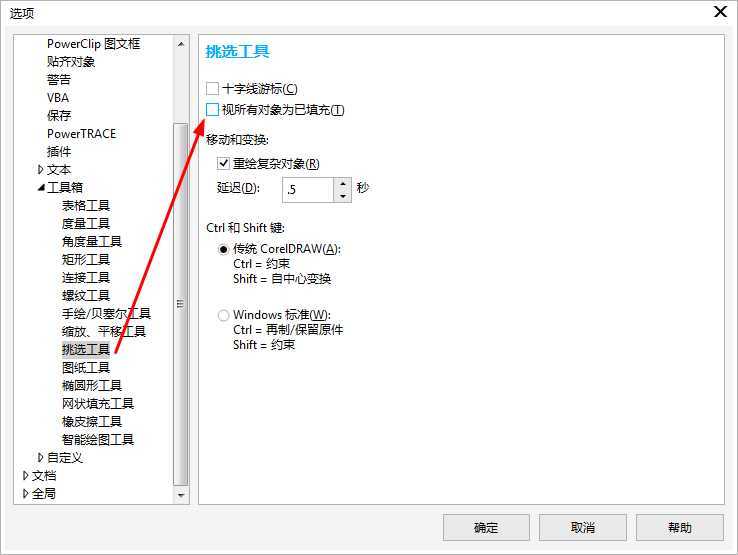
Task: Select the 传统 CorelDRAW radio button
Action: click(x=224, y=249)
